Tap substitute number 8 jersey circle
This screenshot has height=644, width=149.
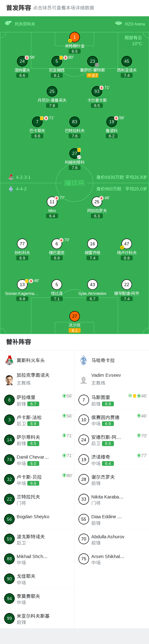pos(9,400)
